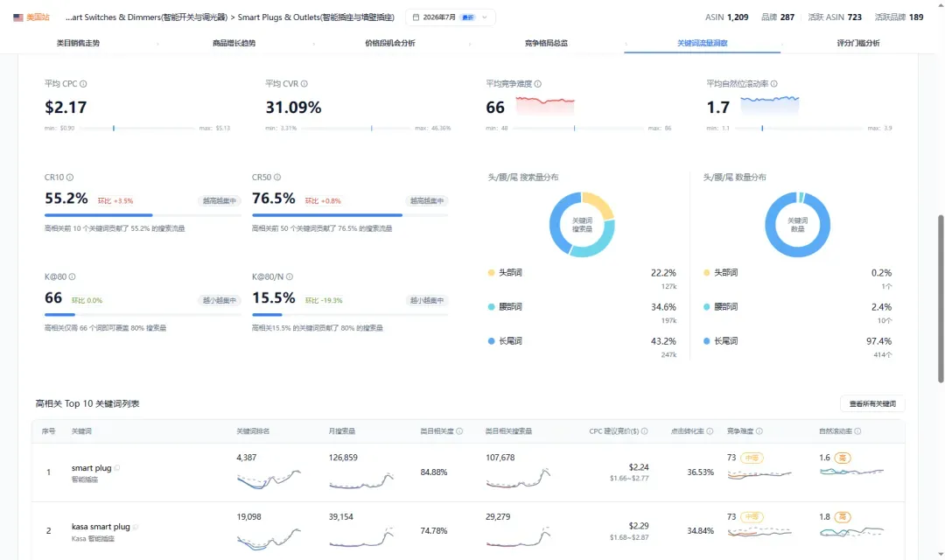Open the 美国站 marketplace selector
The height and width of the screenshot is (560, 945).
coord(32,17)
